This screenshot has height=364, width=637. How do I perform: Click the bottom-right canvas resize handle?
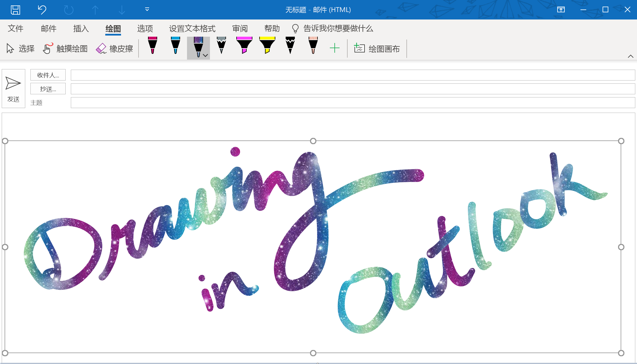click(621, 353)
